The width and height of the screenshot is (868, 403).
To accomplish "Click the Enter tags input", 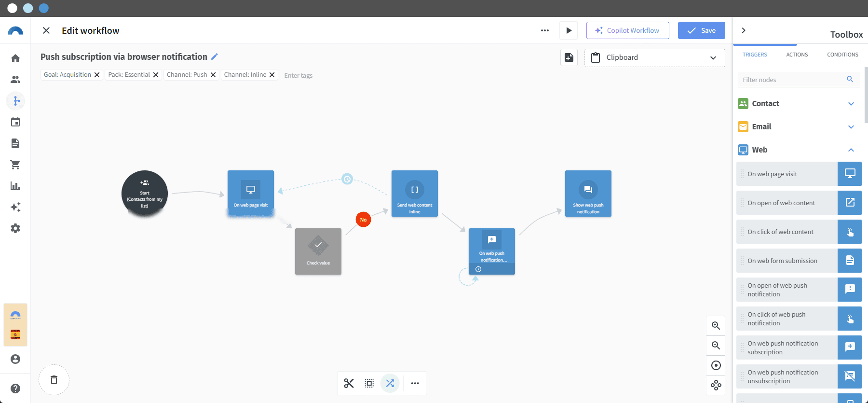I will click(298, 75).
